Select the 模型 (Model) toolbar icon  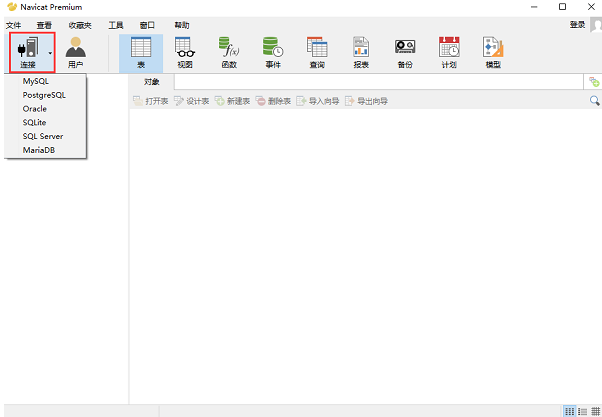click(493, 50)
